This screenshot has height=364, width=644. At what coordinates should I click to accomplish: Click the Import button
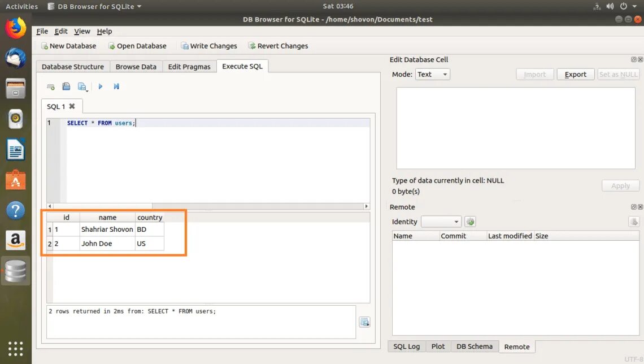(x=535, y=75)
